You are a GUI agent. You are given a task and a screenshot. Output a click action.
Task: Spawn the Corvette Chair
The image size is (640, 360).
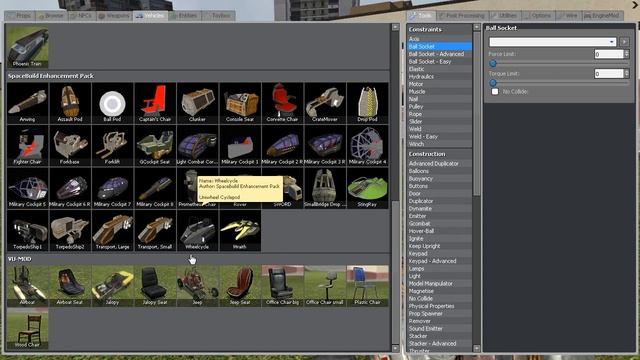click(282, 103)
